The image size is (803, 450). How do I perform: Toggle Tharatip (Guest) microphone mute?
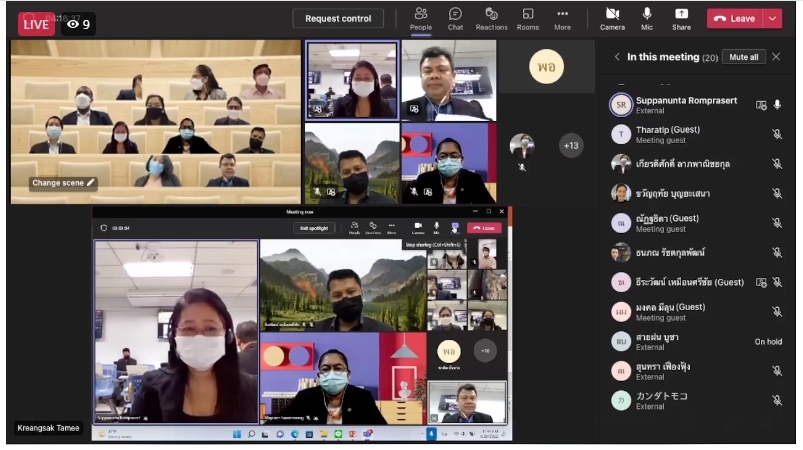[777, 134]
